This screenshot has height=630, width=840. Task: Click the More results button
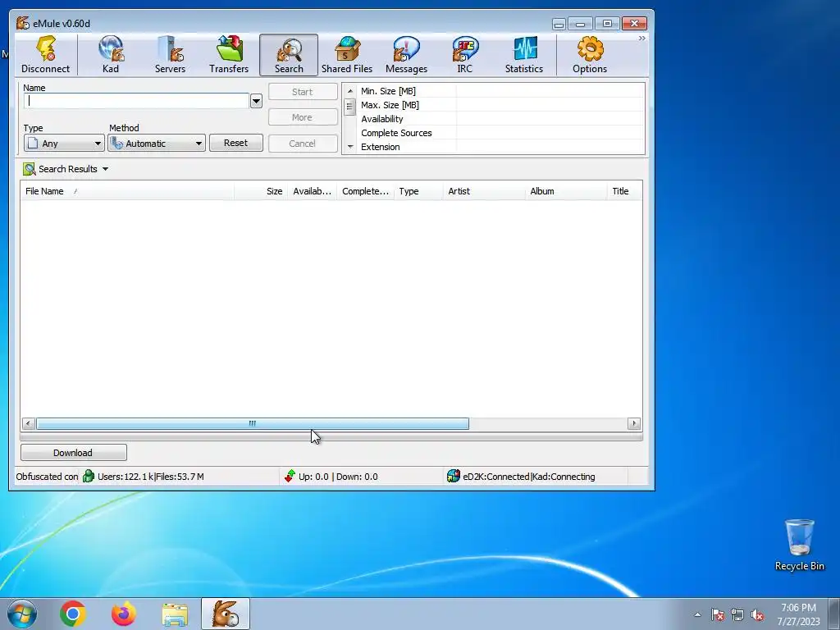(x=303, y=117)
